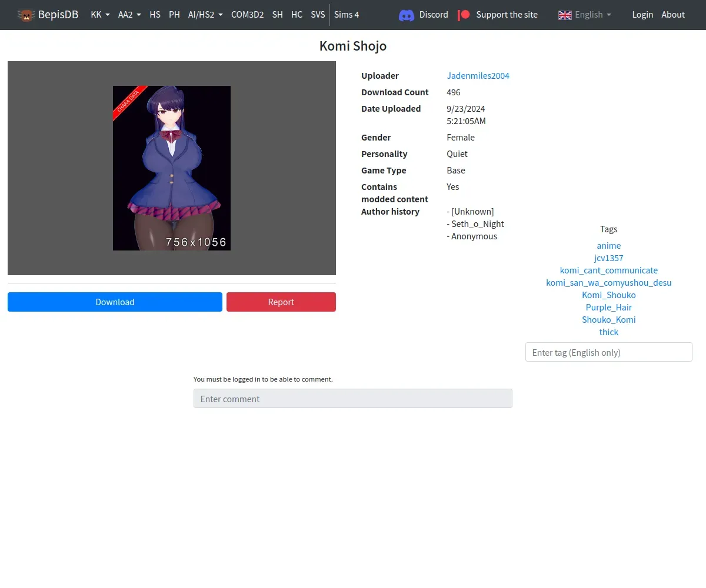The image size is (706, 588).
Task: Select the thick tag
Action: [x=609, y=332]
